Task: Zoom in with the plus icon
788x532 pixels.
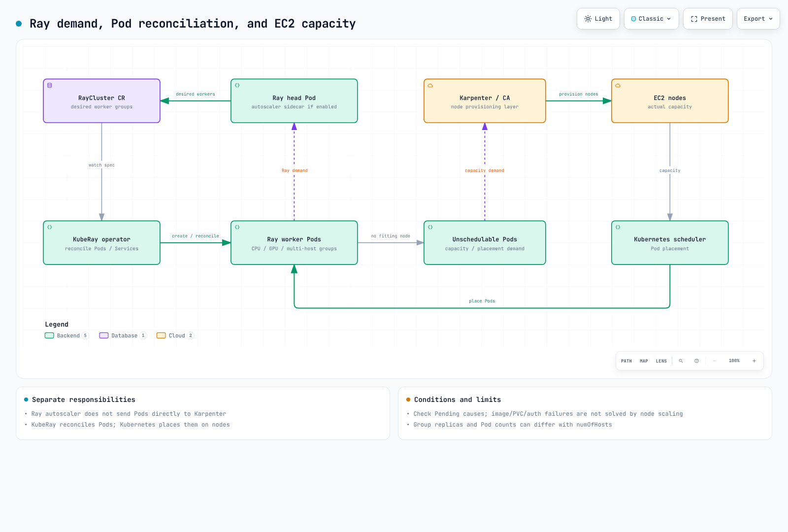Action: (x=754, y=361)
